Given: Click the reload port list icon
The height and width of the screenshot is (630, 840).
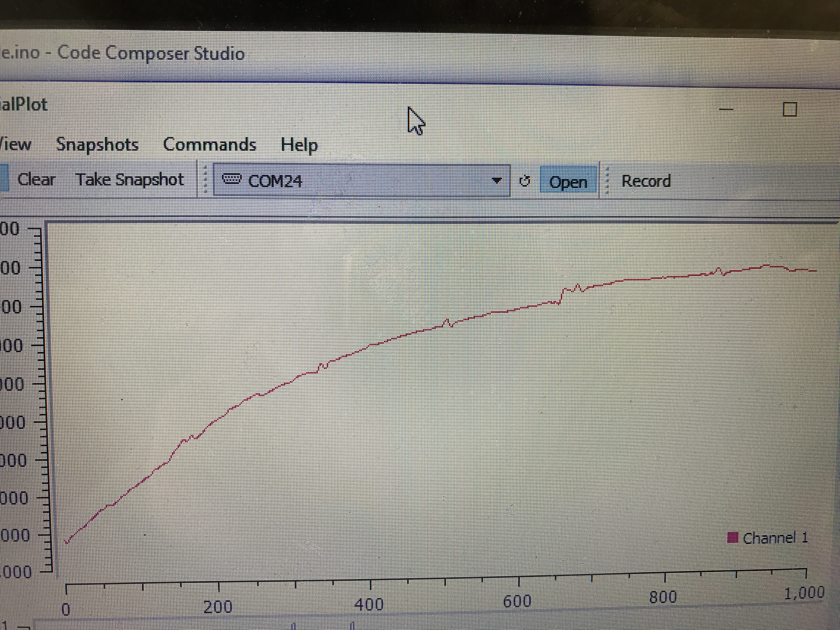Looking at the screenshot, I should pos(525,181).
